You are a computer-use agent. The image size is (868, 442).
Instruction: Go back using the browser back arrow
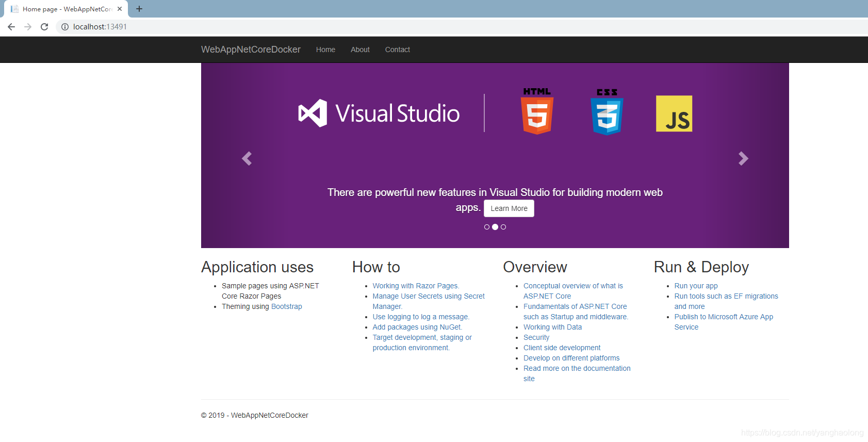(x=11, y=27)
